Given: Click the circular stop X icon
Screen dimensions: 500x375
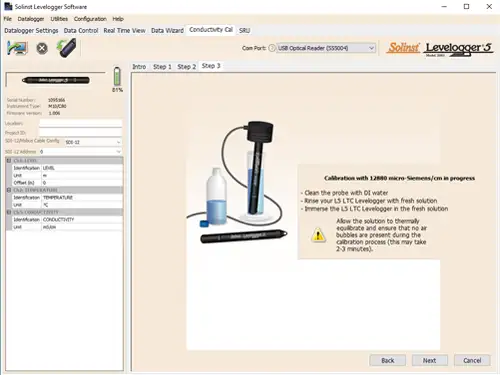Looking at the screenshot, I should (42, 49).
